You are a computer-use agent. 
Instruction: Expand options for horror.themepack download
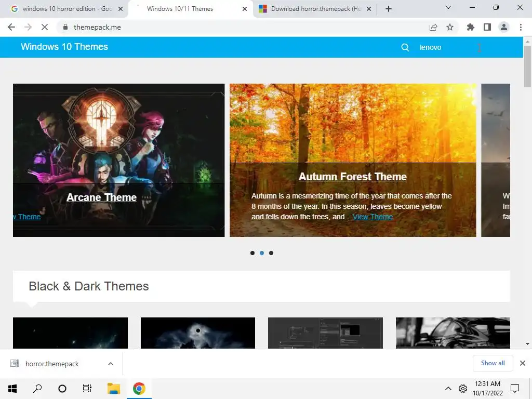(111, 364)
